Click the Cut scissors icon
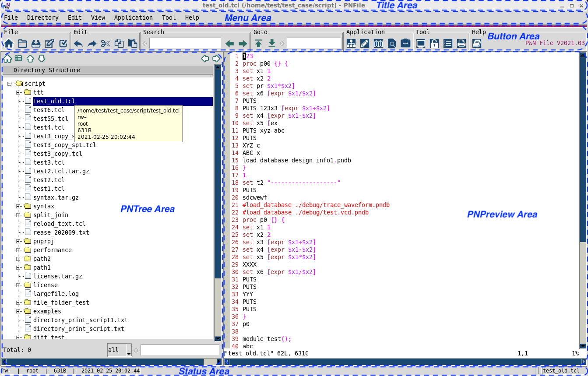The height and width of the screenshot is (376, 588). click(106, 43)
